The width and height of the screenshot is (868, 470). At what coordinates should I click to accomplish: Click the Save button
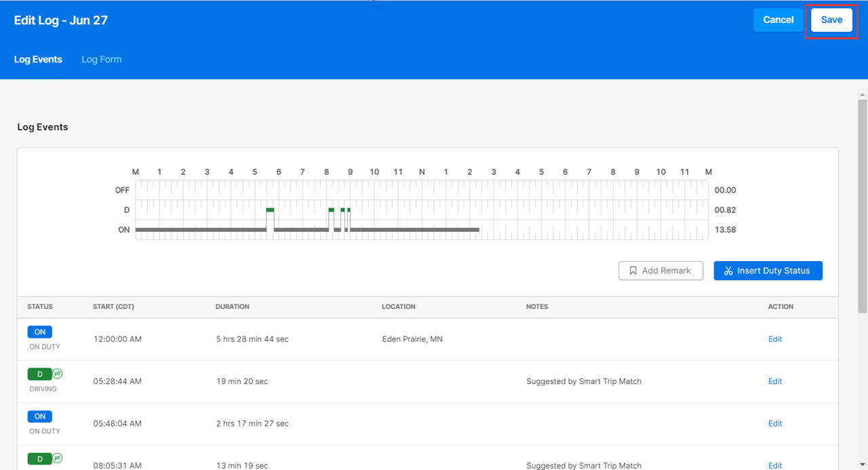click(x=831, y=20)
